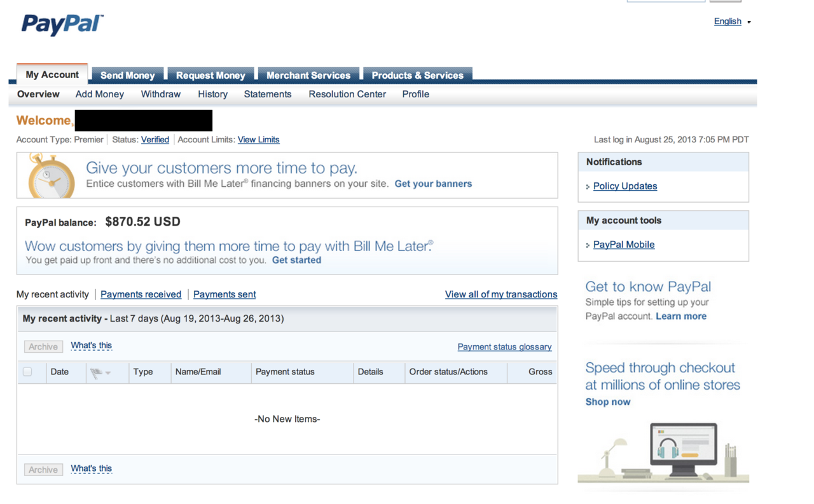Click the Payment status column header

click(285, 372)
